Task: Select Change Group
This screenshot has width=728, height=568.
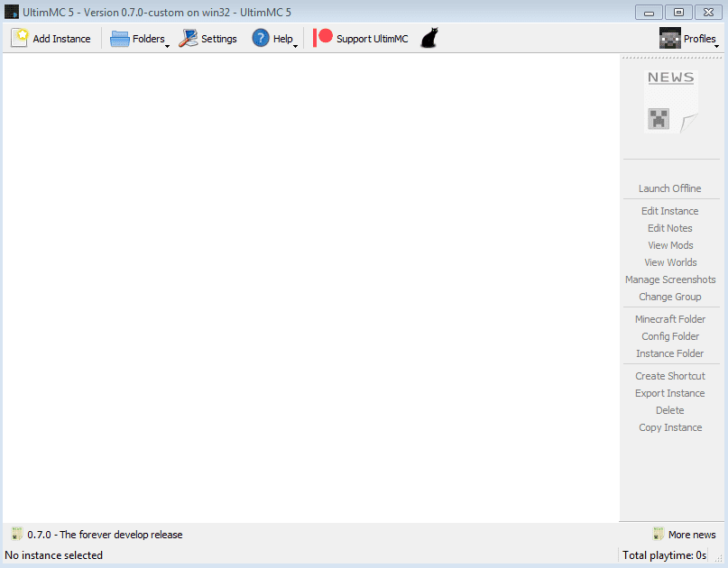Action: pos(670,297)
